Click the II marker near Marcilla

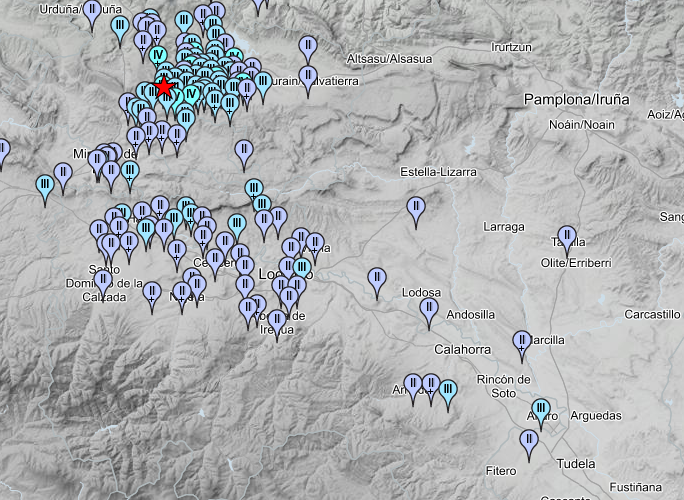521,342
